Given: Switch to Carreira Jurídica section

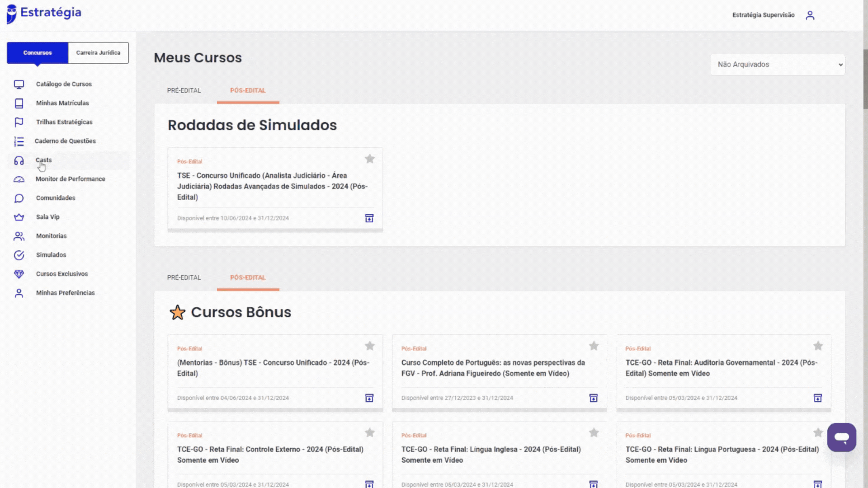Looking at the screenshot, I should 98,53.
